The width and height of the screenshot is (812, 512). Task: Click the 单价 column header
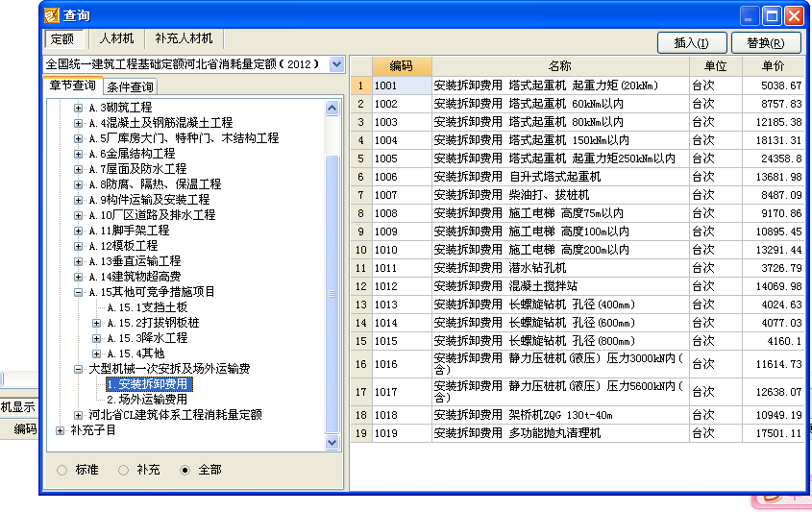click(x=774, y=66)
